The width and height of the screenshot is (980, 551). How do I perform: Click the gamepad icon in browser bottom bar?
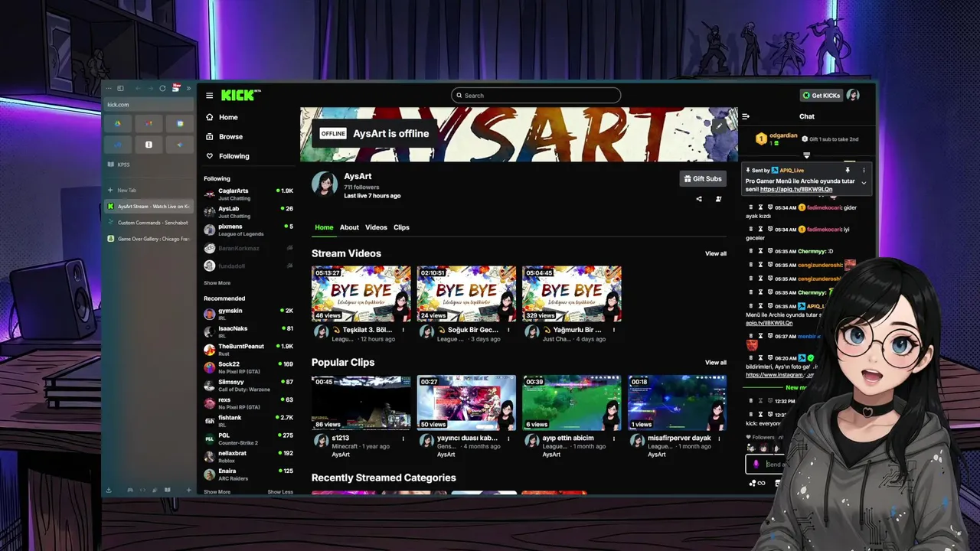click(130, 490)
